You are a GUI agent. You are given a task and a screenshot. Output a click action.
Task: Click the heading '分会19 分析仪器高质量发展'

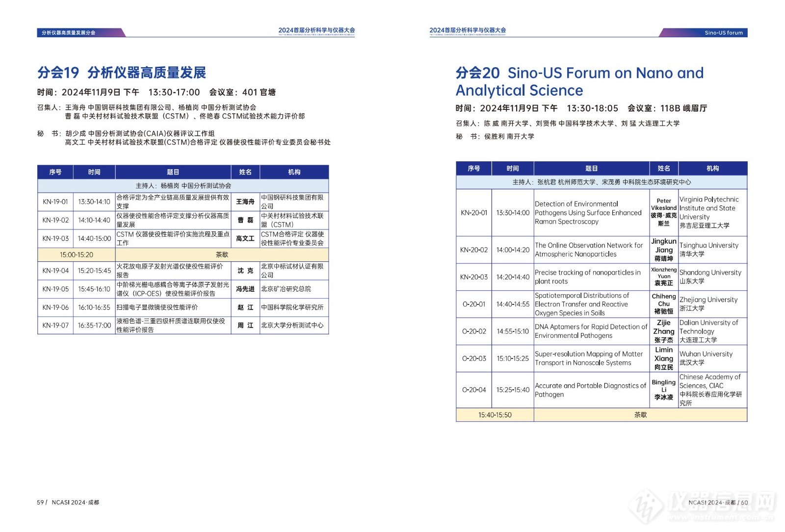point(122,73)
